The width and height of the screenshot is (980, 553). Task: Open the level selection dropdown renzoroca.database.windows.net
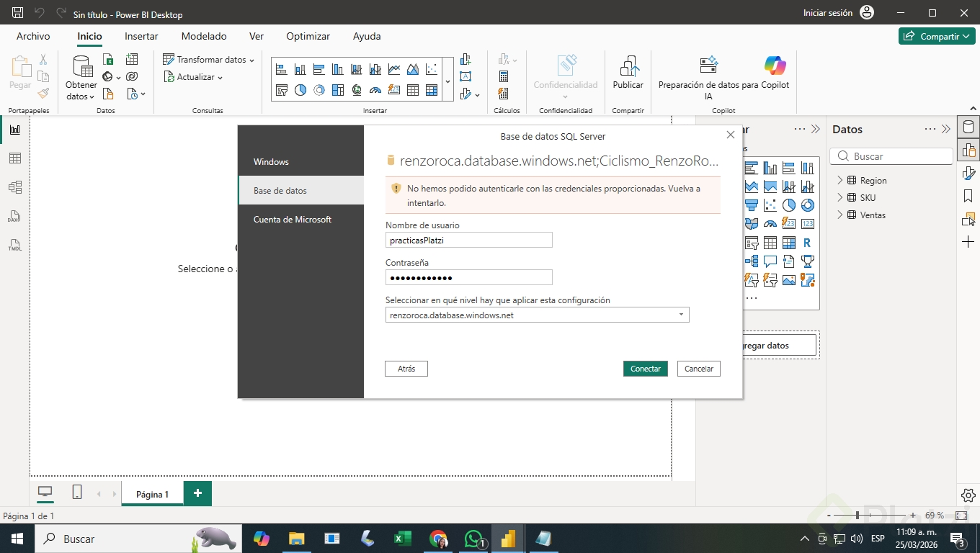[x=538, y=315]
